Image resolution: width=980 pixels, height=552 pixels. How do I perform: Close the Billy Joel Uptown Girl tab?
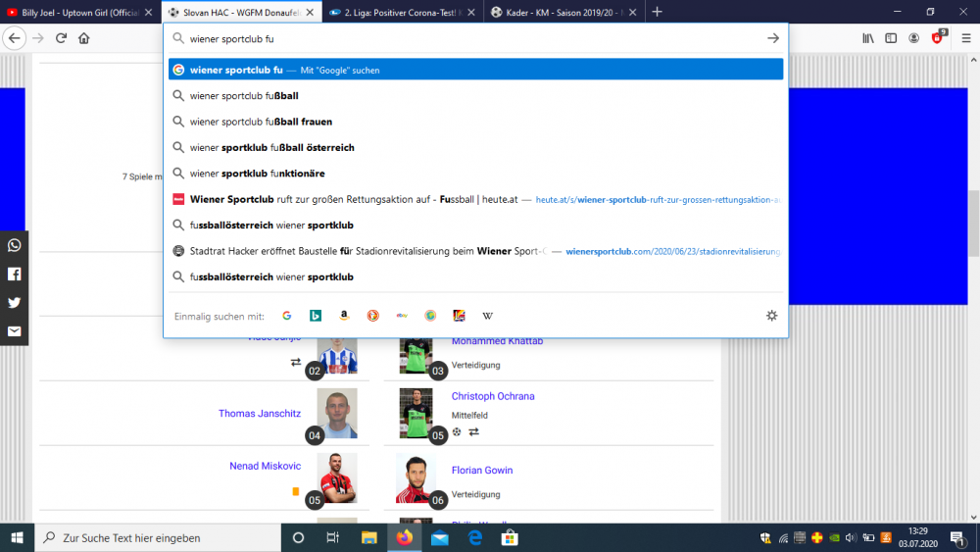(x=148, y=12)
